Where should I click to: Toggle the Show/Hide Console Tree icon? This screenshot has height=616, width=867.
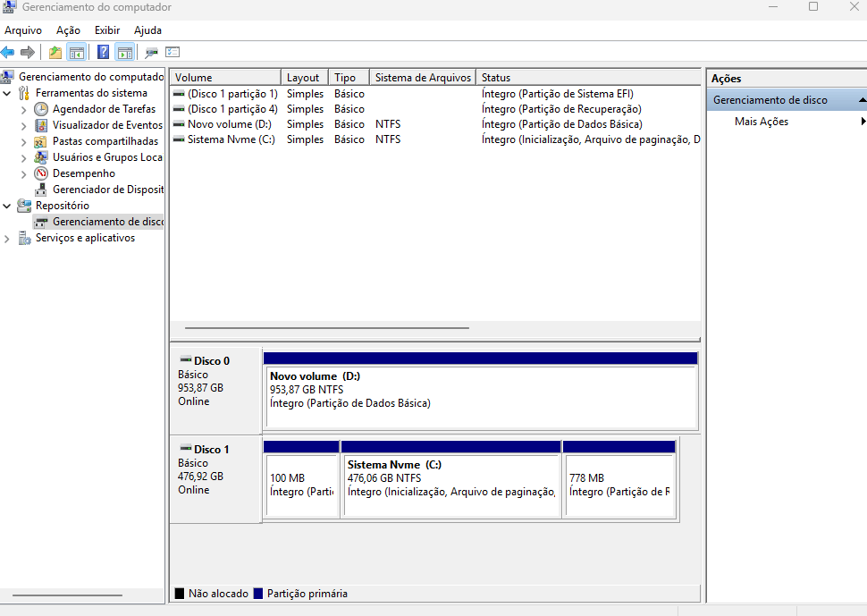76,53
